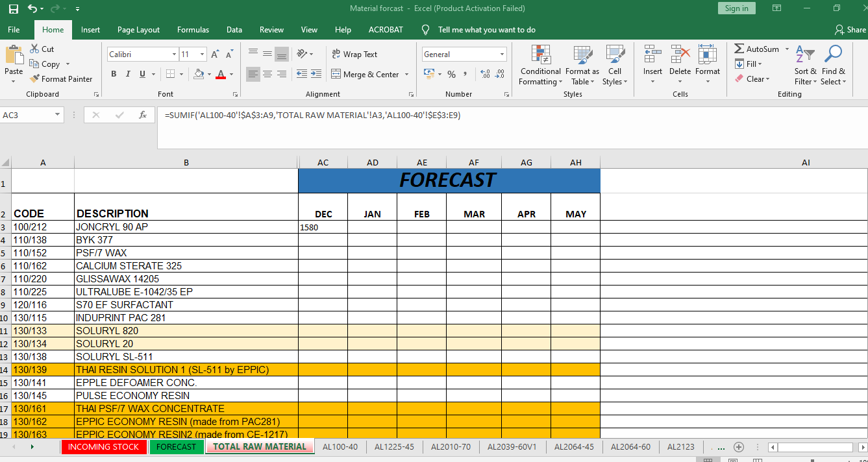Screen dimensions: 868x462
Task: Click Merge & Center button
Action: tap(365, 75)
